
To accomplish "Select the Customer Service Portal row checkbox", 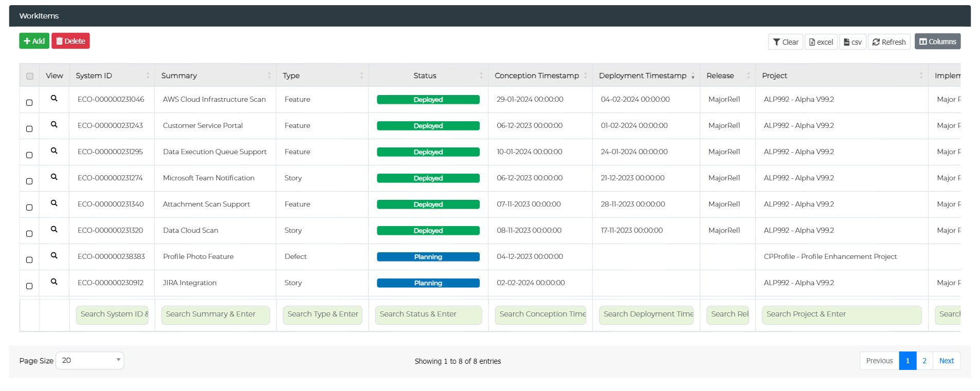I will coord(29,129).
